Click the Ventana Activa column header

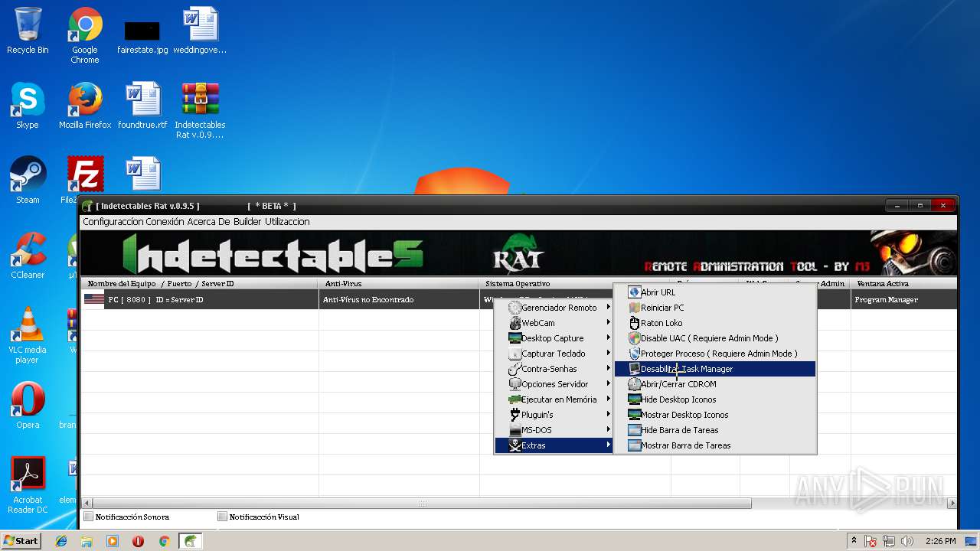pos(903,284)
